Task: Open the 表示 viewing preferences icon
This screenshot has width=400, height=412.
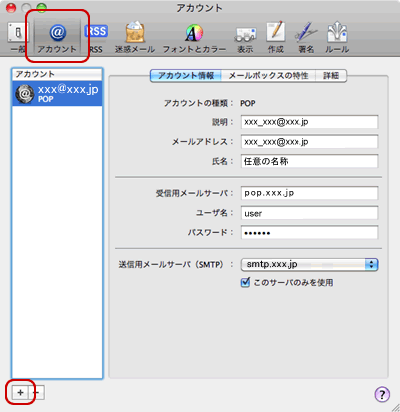Action: click(x=245, y=38)
